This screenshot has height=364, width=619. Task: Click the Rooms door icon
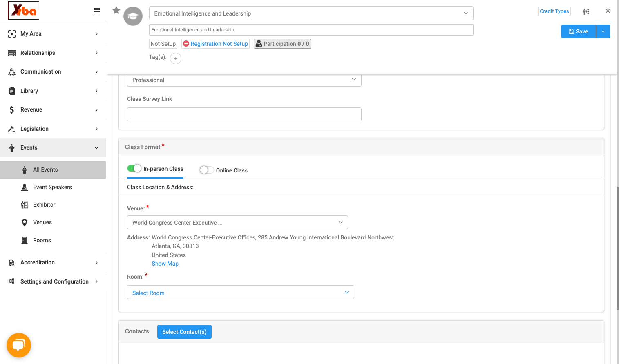(25, 240)
